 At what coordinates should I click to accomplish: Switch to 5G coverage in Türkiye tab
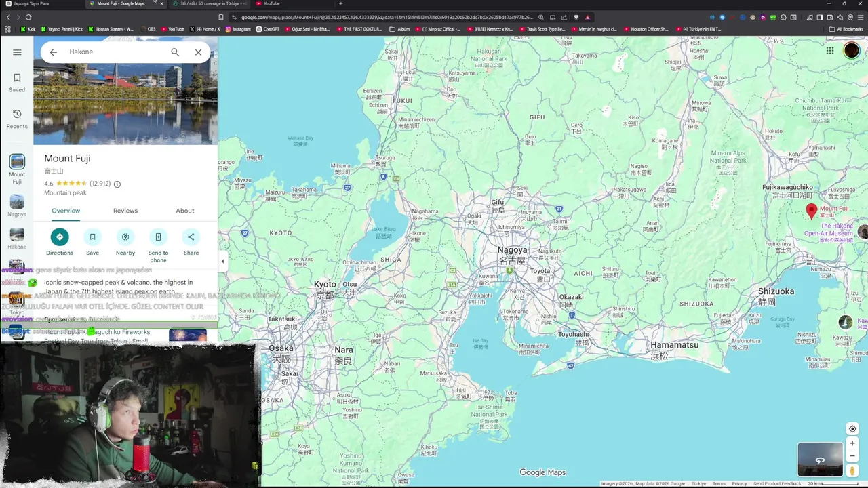(210, 3)
